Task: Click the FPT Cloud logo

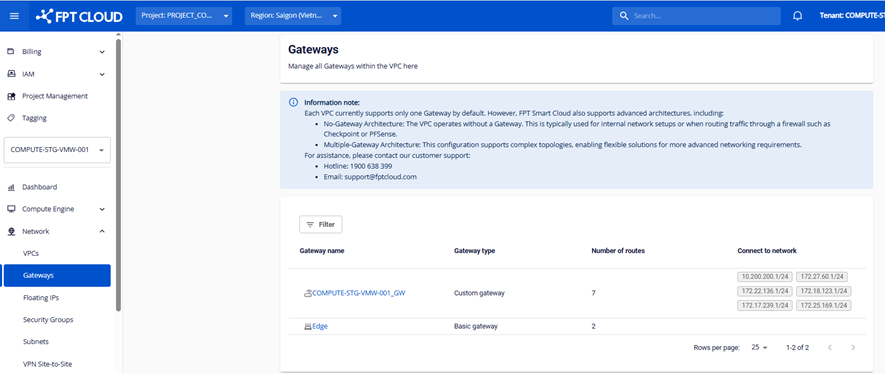Action: tap(79, 16)
